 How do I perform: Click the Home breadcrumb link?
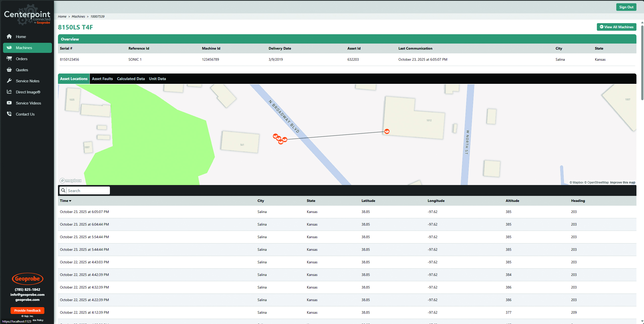pos(62,16)
